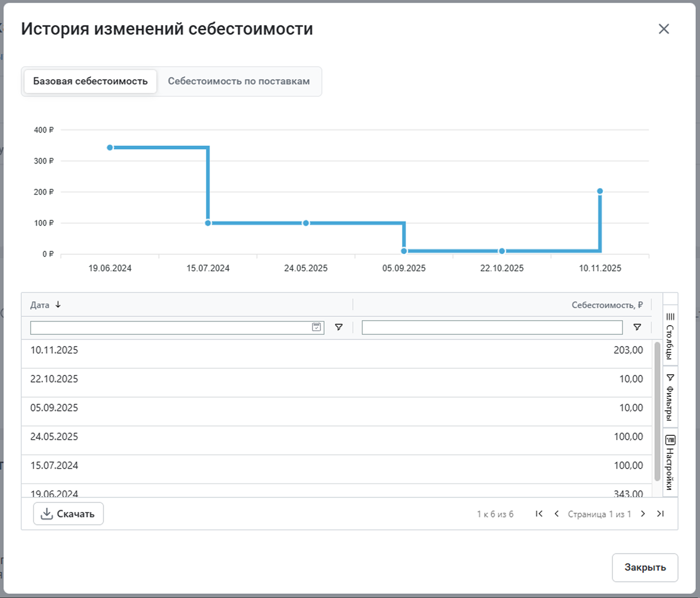This screenshot has width=700, height=598.
Task: Open the date picker calendar icon
Action: pyautogui.click(x=316, y=327)
